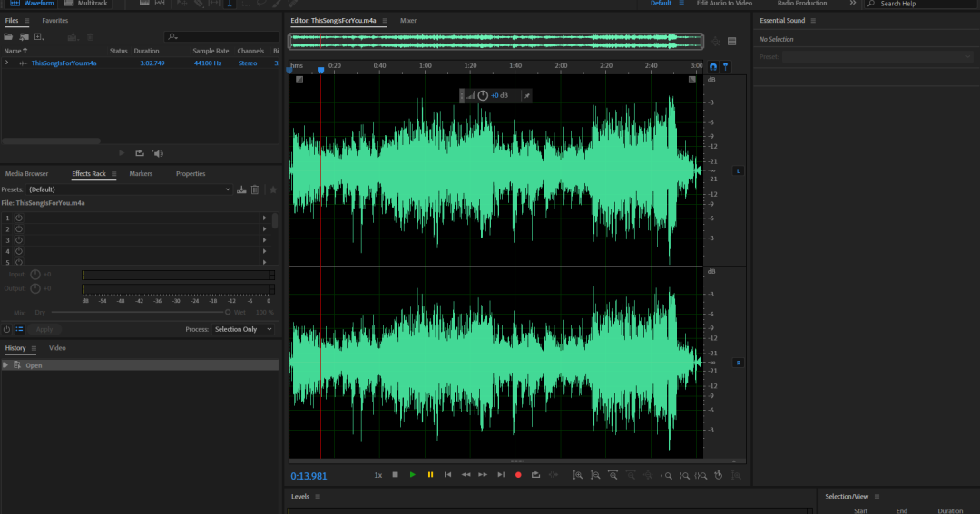Zoom in at in point icon
Viewport: 980px width, 514px height.
pyautogui.click(x=666, y=475)
